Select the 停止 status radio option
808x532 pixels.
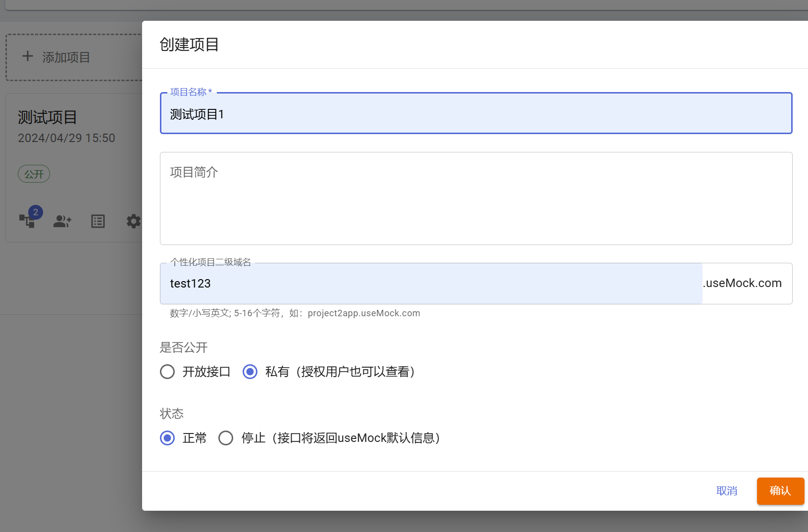tap(226, 437)
